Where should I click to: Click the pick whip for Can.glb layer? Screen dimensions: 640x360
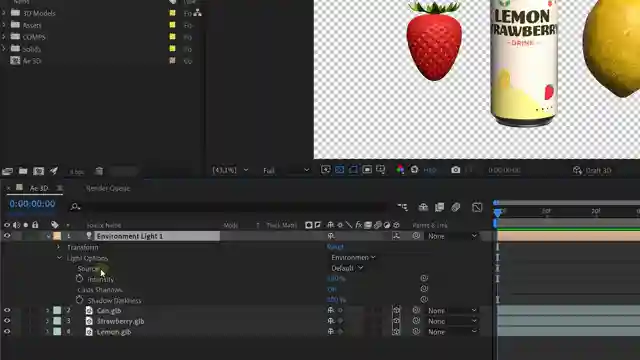click(416, 311)
